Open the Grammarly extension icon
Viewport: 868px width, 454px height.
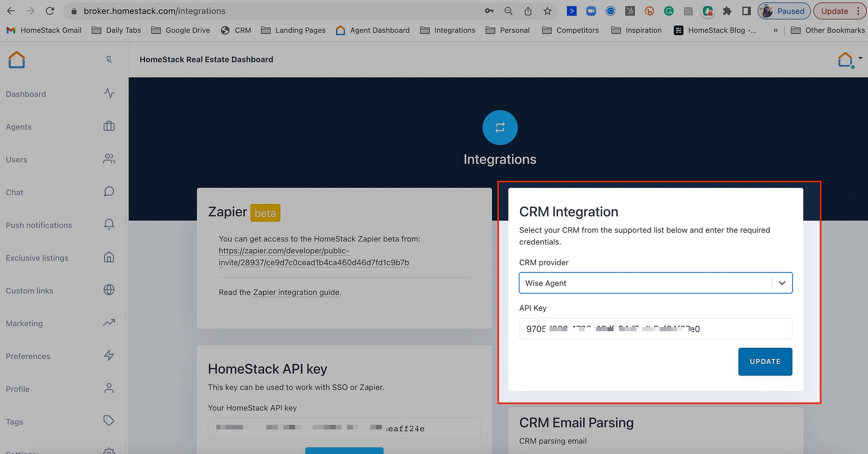coord(669,11)
